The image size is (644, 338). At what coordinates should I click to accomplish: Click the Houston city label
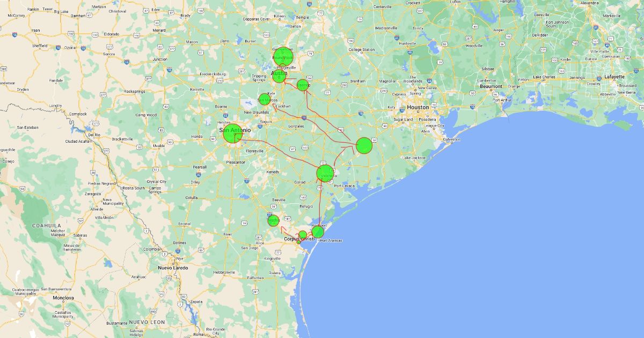pyautogui.click(x=418, y=107)
